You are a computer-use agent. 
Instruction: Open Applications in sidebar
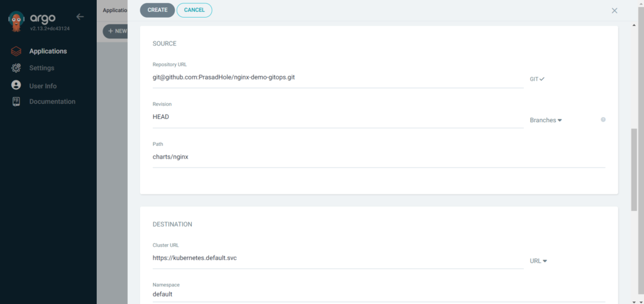[x=48, y=52]
